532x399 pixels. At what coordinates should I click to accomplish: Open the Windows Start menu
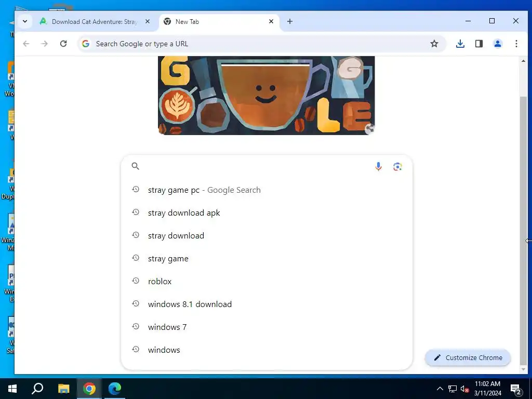[12, 389]
